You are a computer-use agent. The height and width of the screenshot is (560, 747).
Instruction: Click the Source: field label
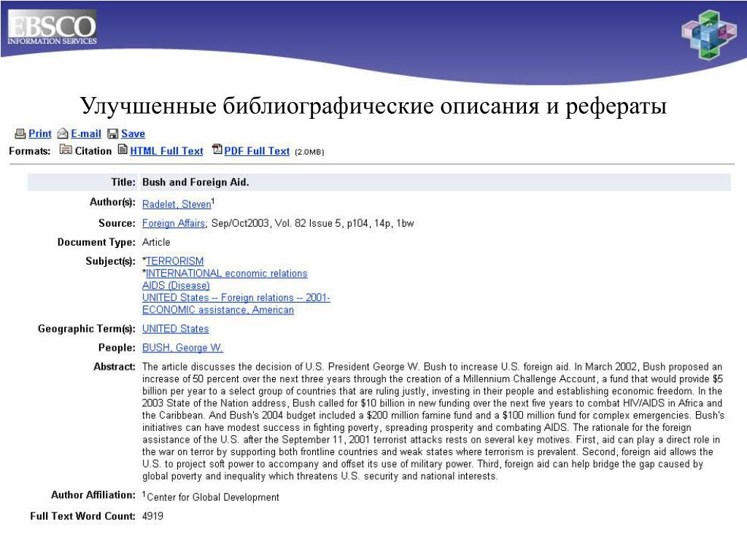tap(117, 223)
